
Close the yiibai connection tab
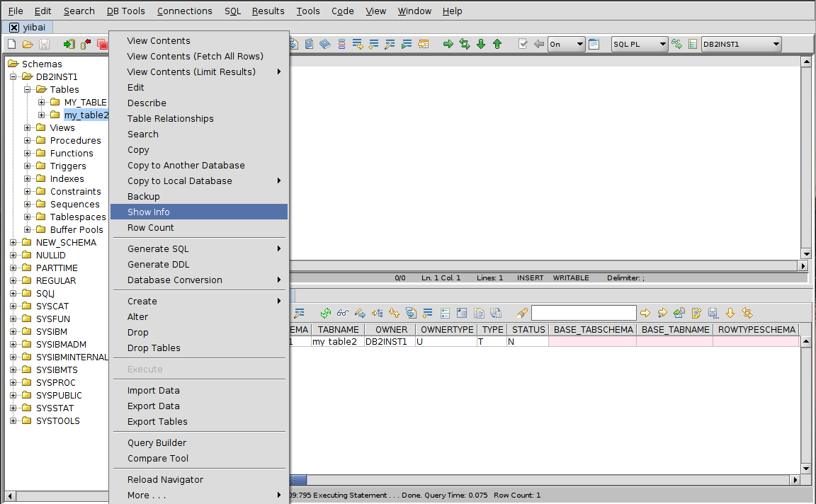[x=14, y=27]
